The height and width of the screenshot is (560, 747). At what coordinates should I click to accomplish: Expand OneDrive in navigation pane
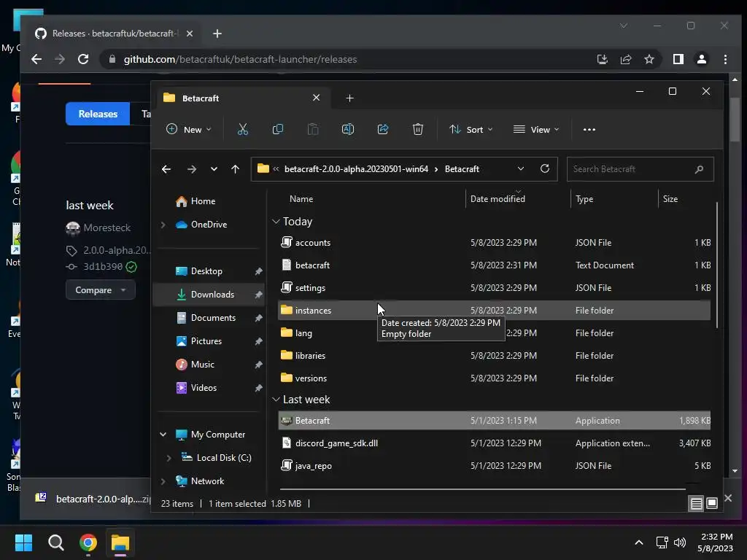(x=163, y=225)
